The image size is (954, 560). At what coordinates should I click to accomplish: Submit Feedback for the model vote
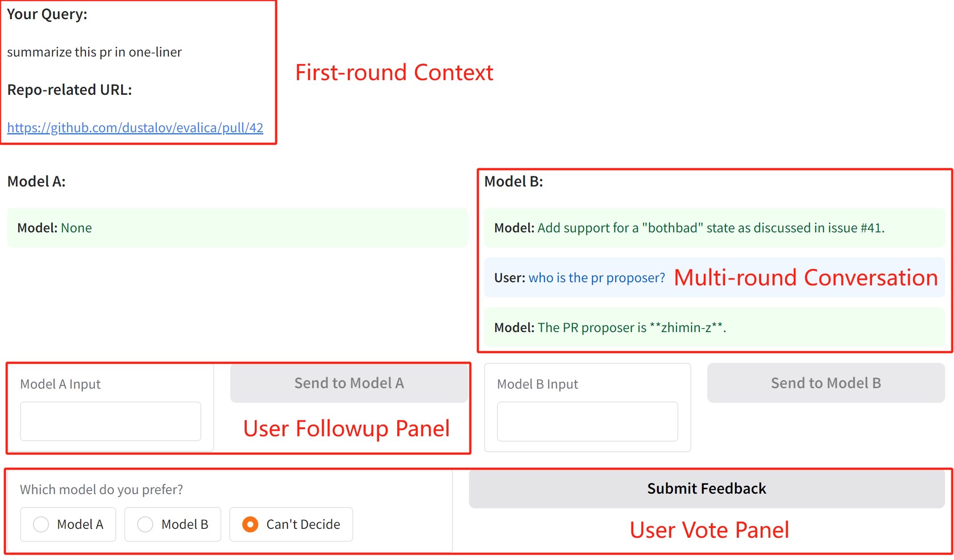click(706, 489)
